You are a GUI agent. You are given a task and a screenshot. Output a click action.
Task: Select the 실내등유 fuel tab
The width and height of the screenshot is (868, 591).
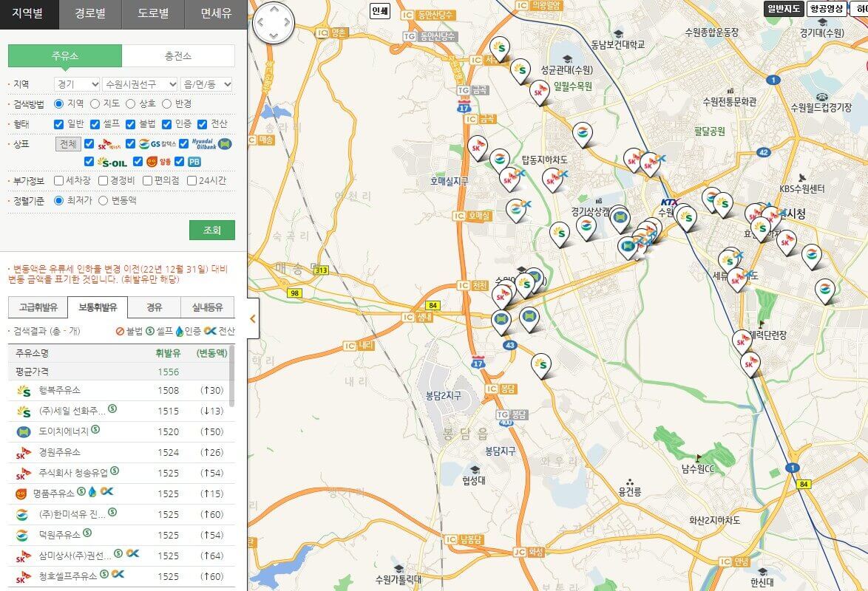click(x=208, y=307)
